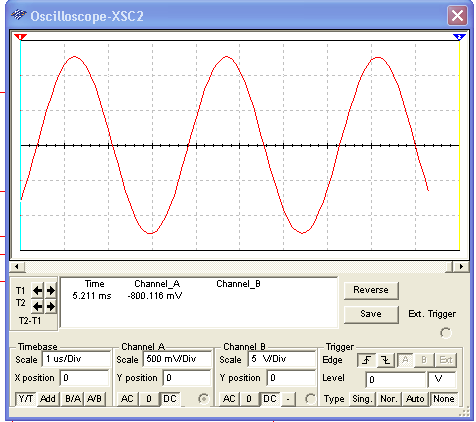Image resolution: width=476 pixels, height=422 pixels.
Task: Grab the blue T2 cursor marker
Action: tap(459, 37)
